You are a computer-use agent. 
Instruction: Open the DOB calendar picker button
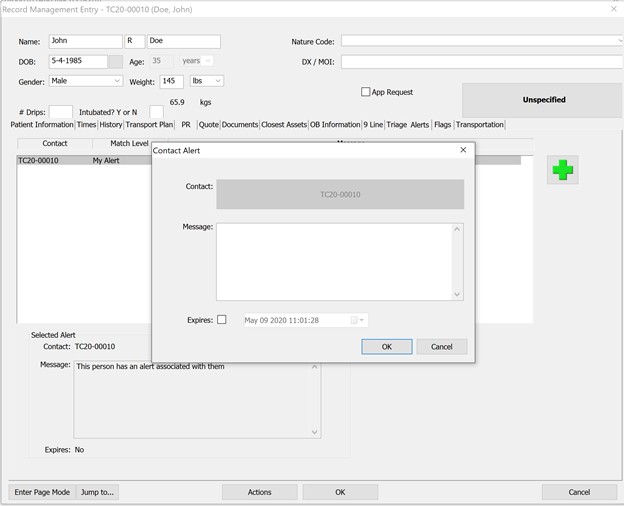[x=116, y=62]
